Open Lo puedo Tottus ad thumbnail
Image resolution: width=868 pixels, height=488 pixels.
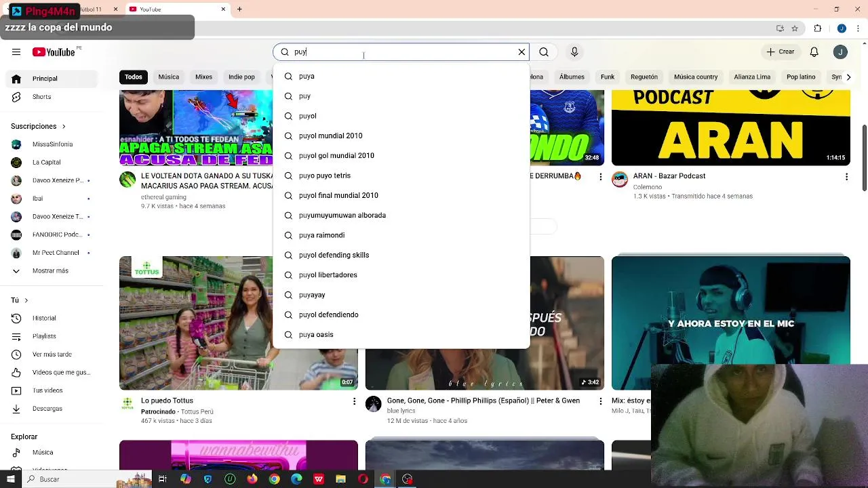(x=239, y=323)
